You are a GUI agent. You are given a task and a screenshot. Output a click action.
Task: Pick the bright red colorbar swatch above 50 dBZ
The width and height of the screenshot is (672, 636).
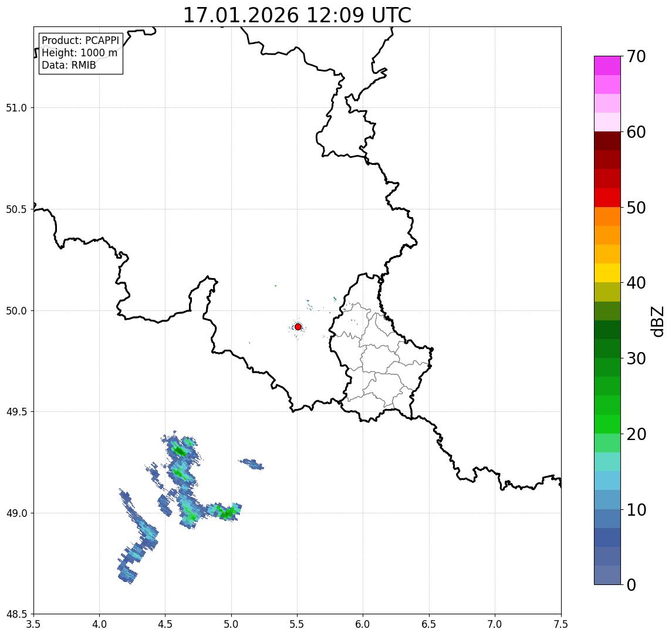tap(607, 198)
